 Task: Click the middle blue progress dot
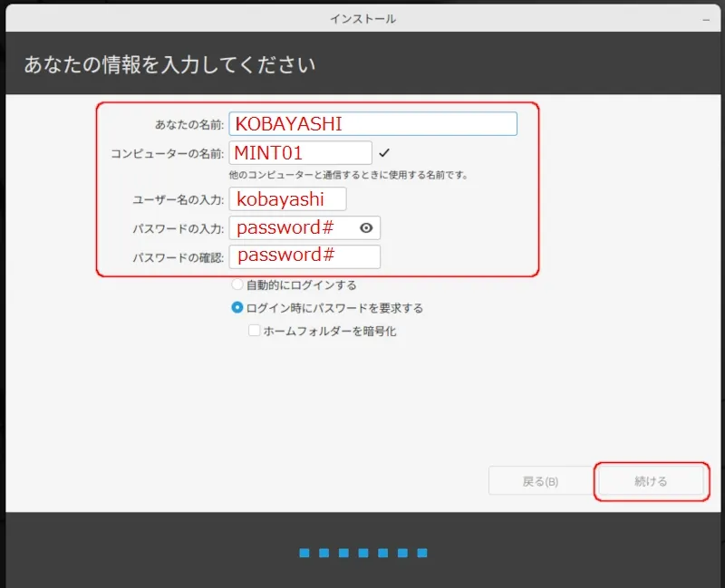(362, 553)
